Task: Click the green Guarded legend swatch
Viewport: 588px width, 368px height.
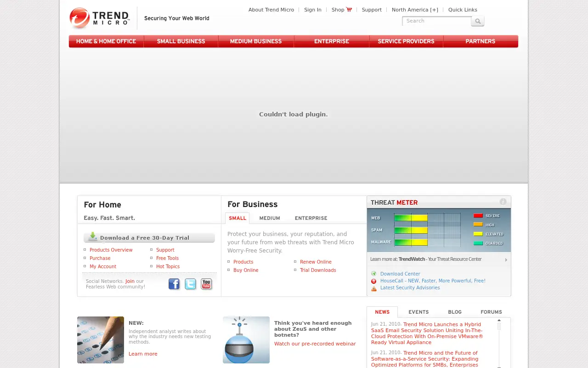Action: pos(478,243)
